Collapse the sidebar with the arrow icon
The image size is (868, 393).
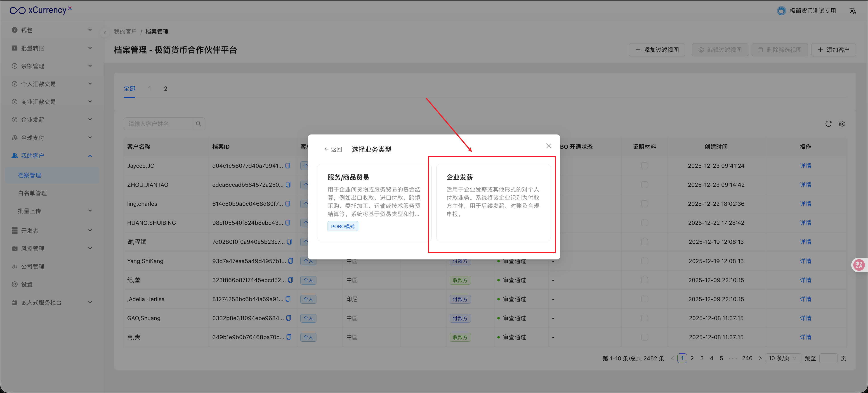click(x=105, y=33)
